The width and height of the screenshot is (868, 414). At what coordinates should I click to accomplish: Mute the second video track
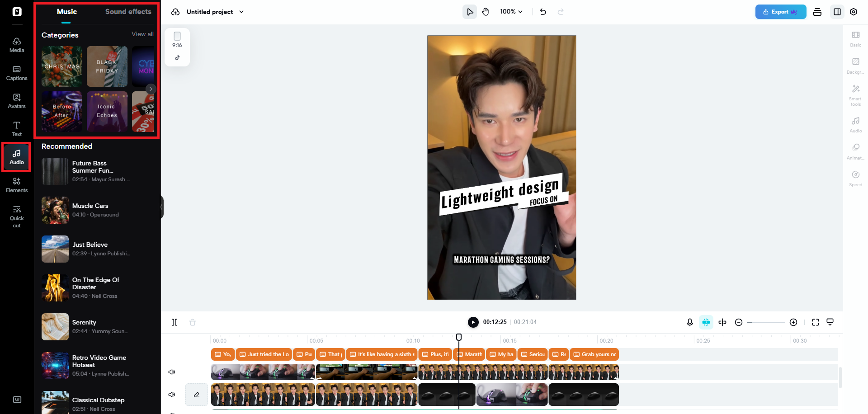[171, 394]
